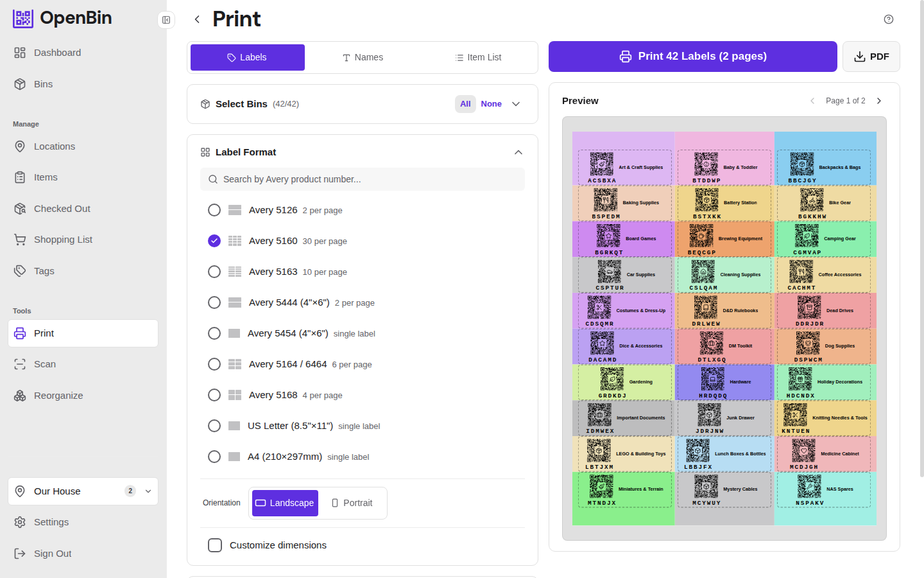Select None of the bins
Image resolution: width=924 pixels, height=578 pixels.
pos(492,104)
